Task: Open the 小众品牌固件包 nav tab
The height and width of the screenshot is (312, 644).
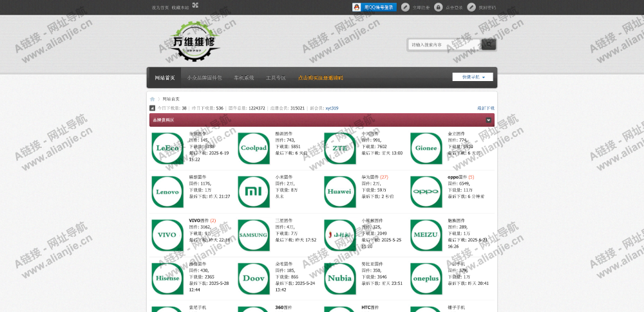Action: 205,78
